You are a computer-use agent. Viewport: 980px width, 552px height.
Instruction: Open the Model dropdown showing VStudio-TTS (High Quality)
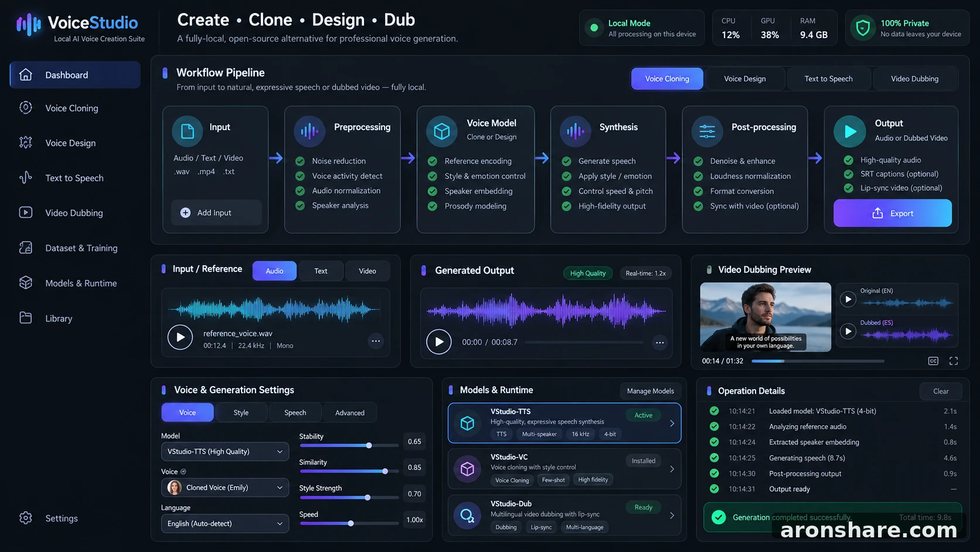tap(225, 452)
